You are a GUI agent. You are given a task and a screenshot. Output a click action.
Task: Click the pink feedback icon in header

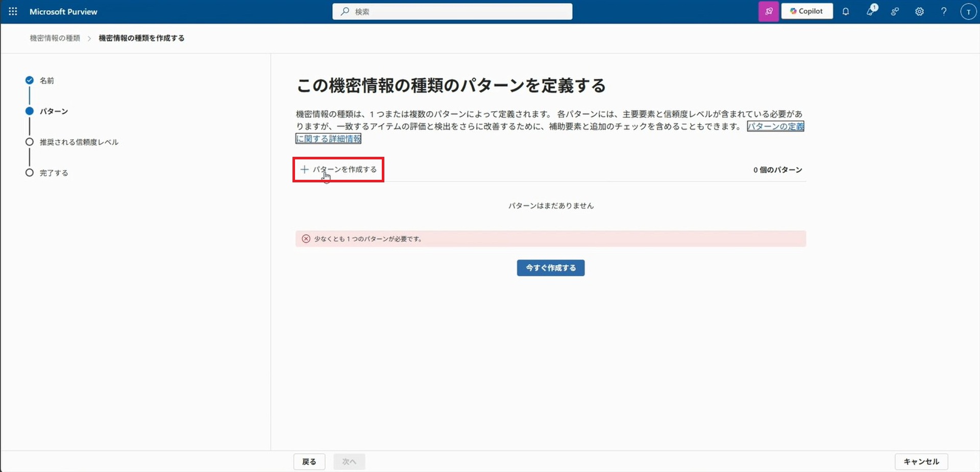coord(768,11)
